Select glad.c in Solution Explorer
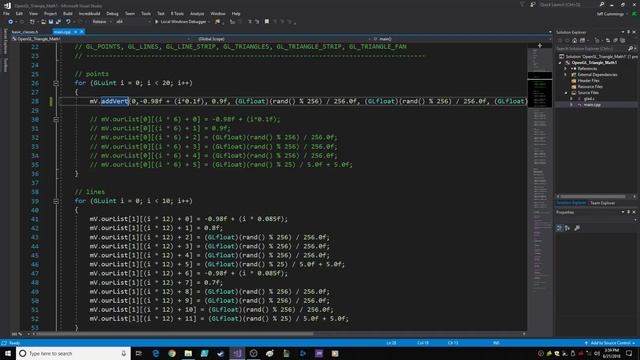 coord(589,99)
